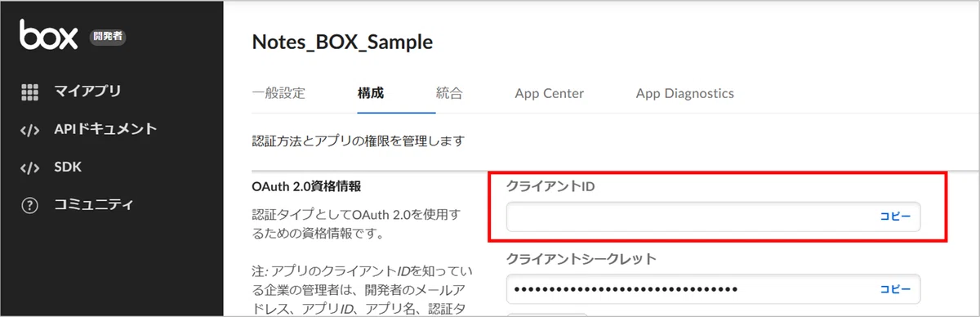Click the マイアプリ grid icon

(x=30, y=92)
